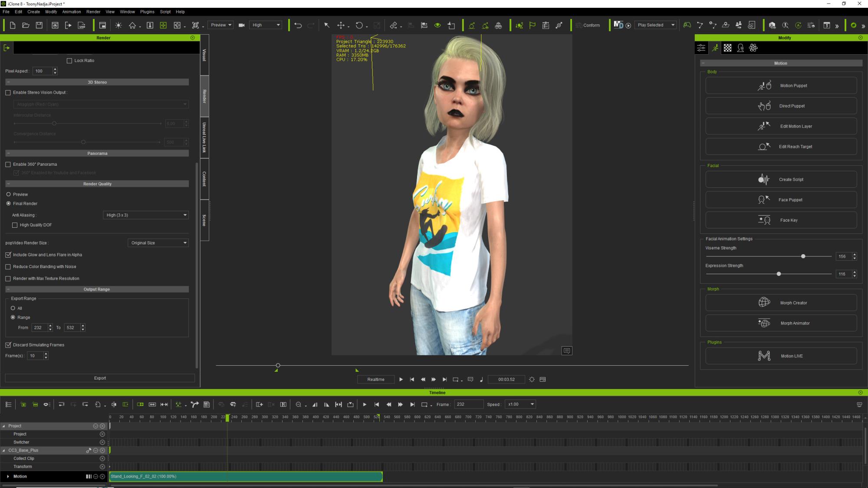Click the timeline Frame number field
868x488 pixels.
pos(468,404)
